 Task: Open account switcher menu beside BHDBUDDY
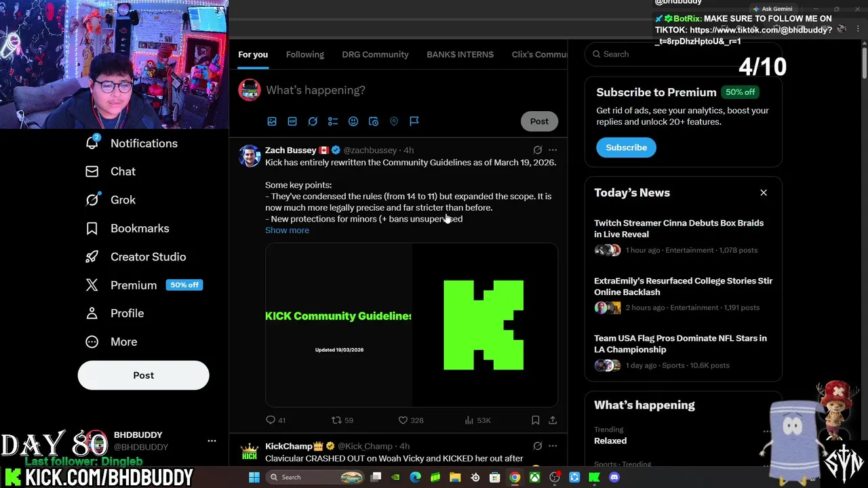212,441
